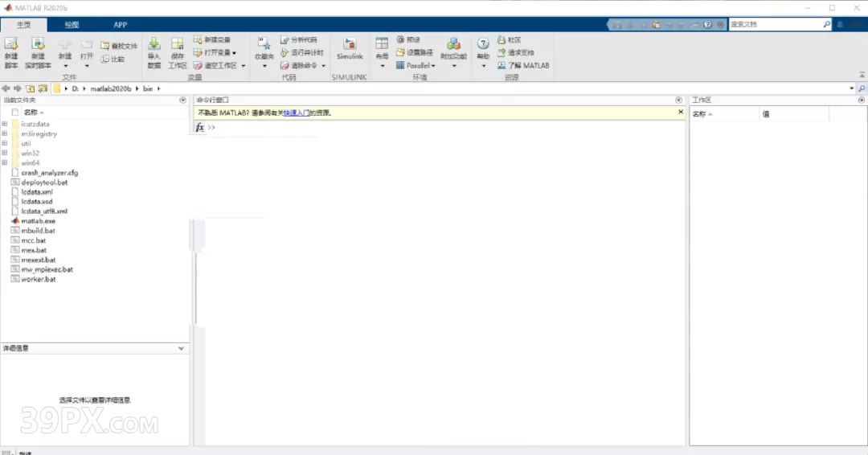The image size is (868, 455).
Task: Open the Help (帮助) dropdown
Action: [483, 66]
